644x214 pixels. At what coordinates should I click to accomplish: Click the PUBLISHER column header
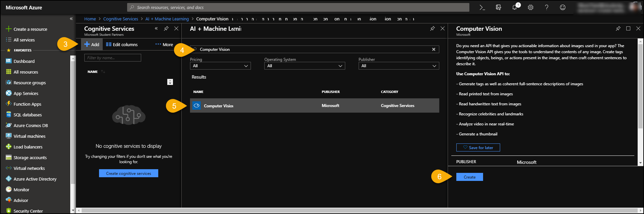(x=331, y=92)
